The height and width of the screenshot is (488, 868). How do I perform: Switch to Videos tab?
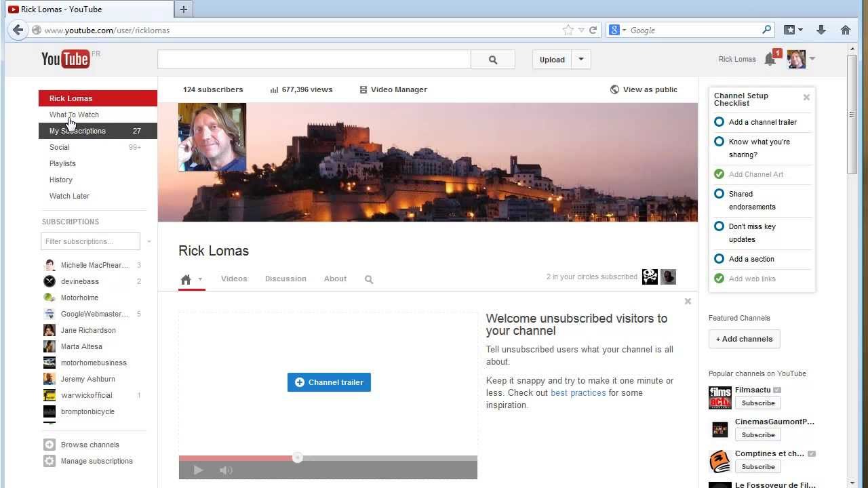[234, 279]
